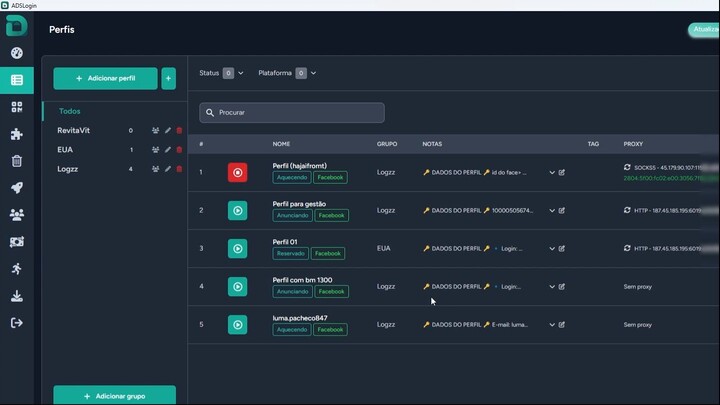Select the RevitaVit group
720x405 pixels.
tap(73, 130)
